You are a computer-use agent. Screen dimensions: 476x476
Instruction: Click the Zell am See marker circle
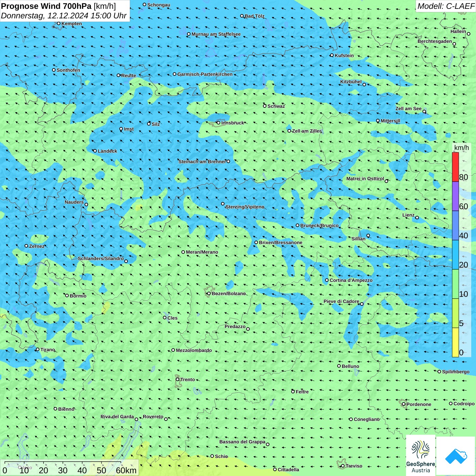[x=424, y=112]
